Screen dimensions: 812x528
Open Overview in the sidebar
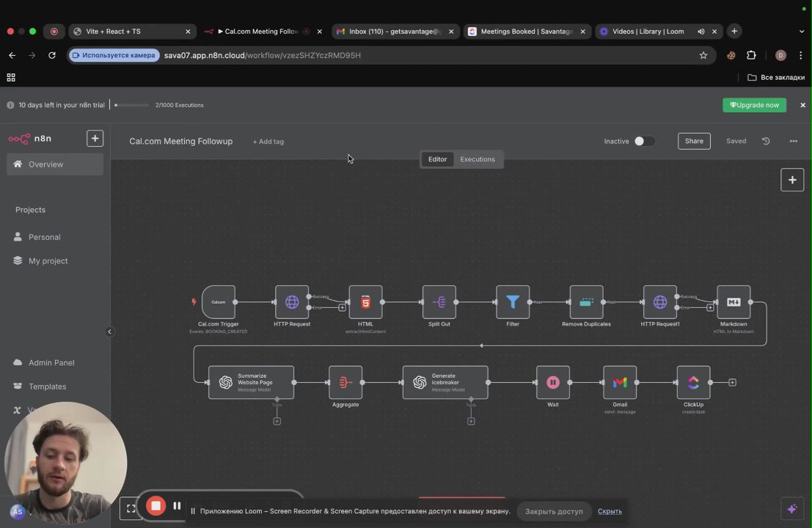pyautogui.click(x=55, y=164)
